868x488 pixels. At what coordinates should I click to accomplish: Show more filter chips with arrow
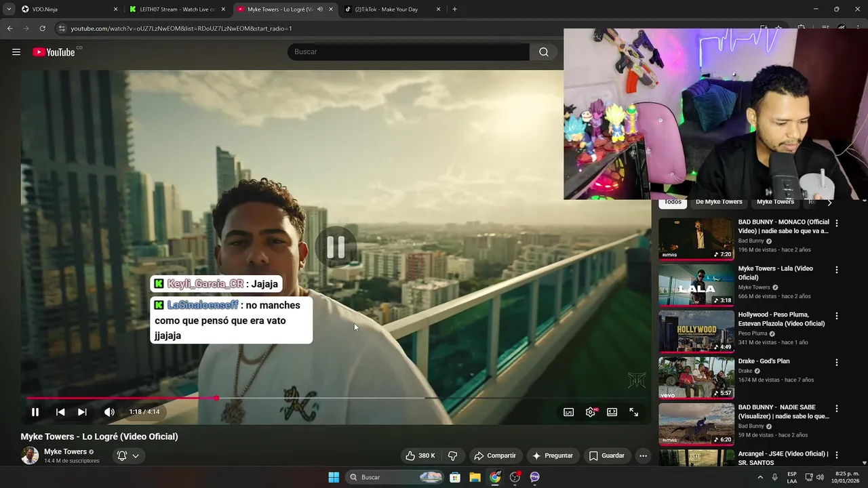pos(829,202)
